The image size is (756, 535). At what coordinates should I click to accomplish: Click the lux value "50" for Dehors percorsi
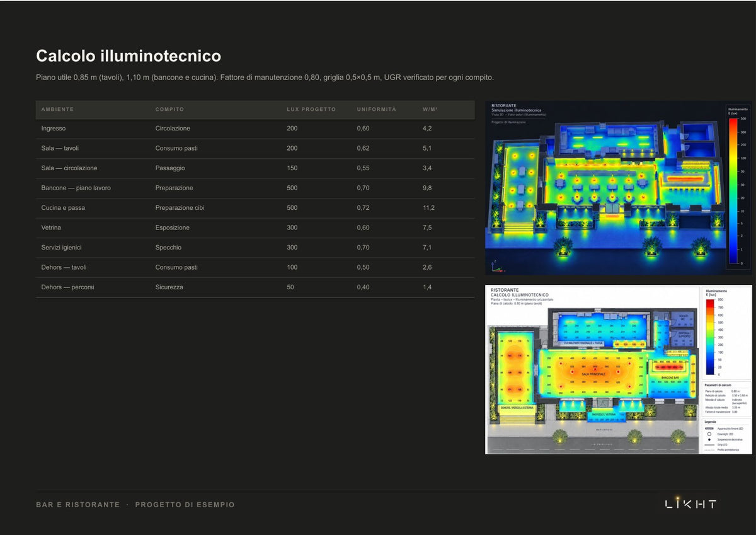(x=290, y=287)
